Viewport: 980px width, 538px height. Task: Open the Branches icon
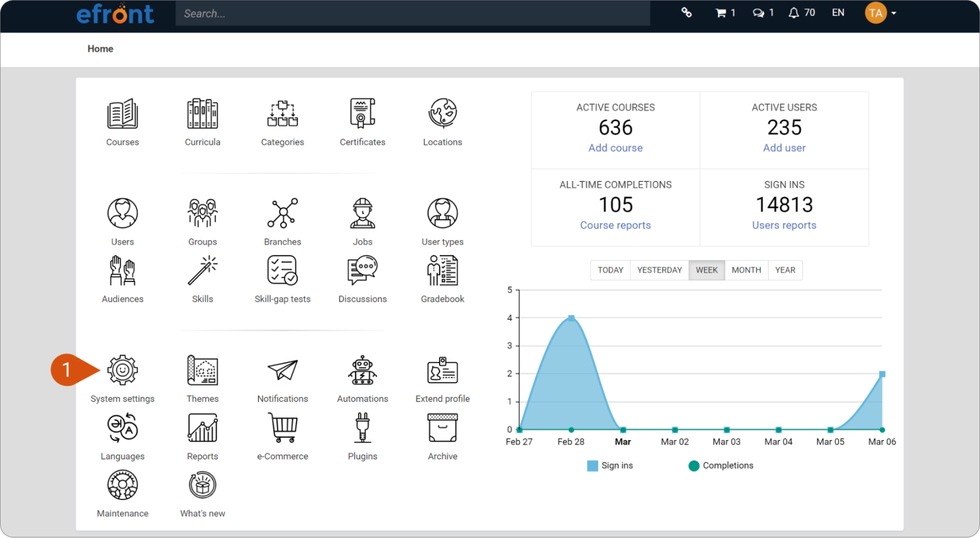click(x=282, y=213)
